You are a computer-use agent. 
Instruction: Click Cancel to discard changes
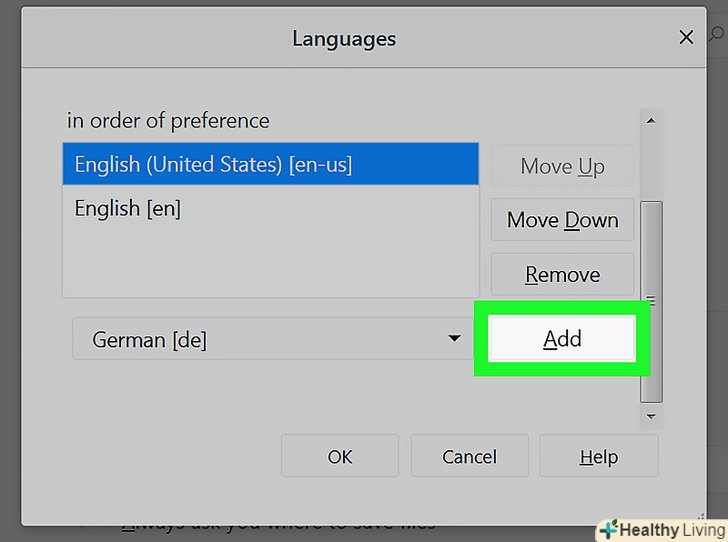click(469, 456)
